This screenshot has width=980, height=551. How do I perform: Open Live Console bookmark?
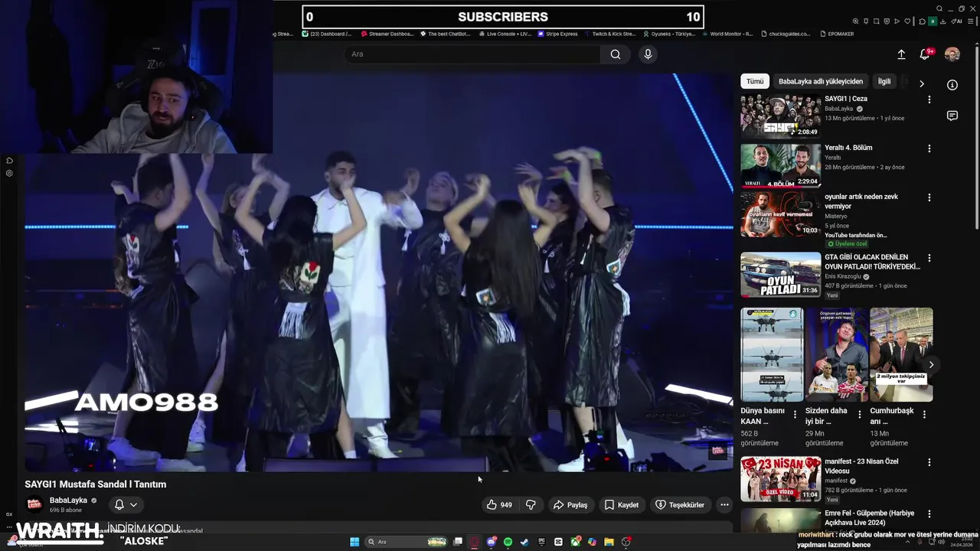tap(504, 34)
